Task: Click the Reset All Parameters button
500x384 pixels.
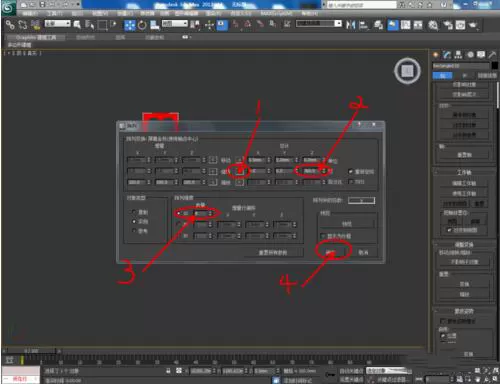Action: click(x=273, y=253)
